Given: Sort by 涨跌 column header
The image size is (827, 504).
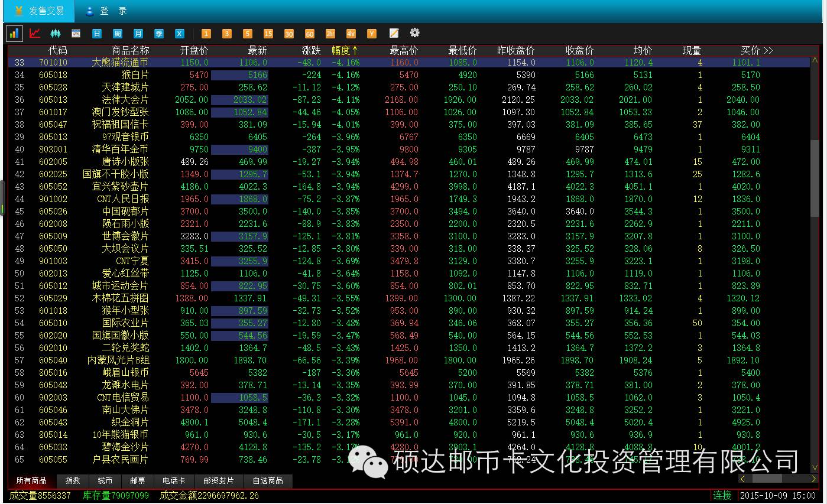Looking at the screenshot, I should [312, 51].
